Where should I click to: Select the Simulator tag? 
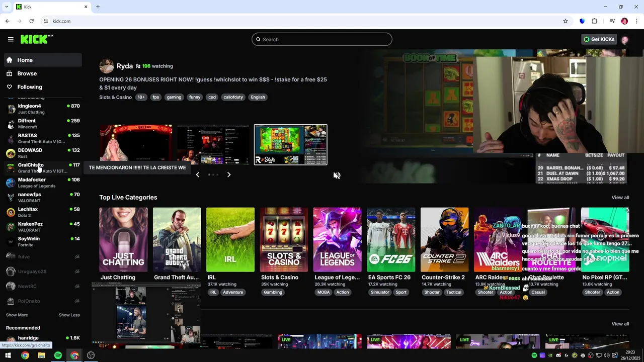point(380,292)
